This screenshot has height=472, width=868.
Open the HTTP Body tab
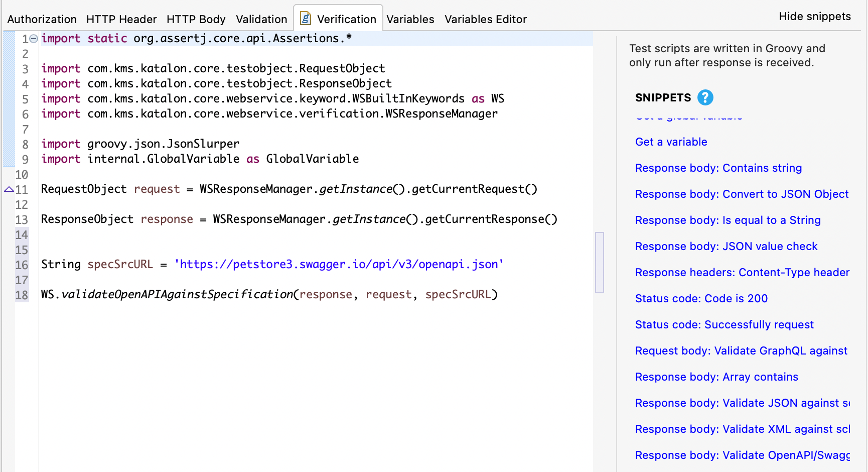(196, 19)
